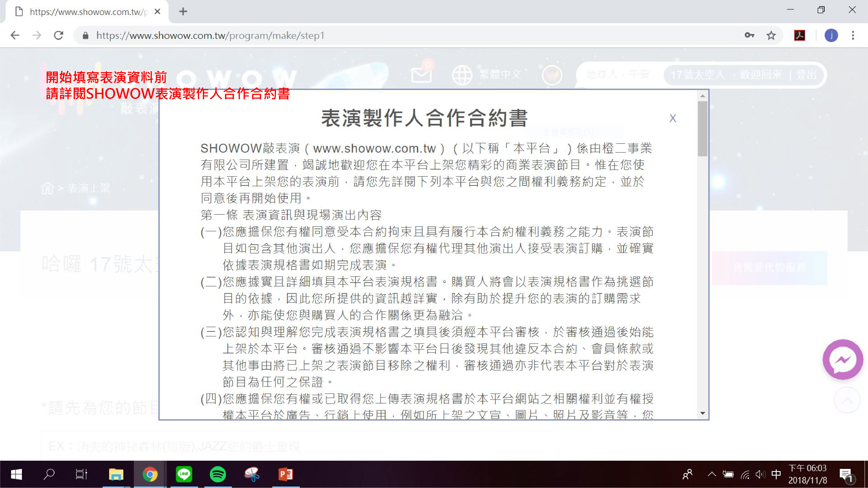Open the Messenger chat bubble
This screenshot has height=488, width=868.
point(843,359)
